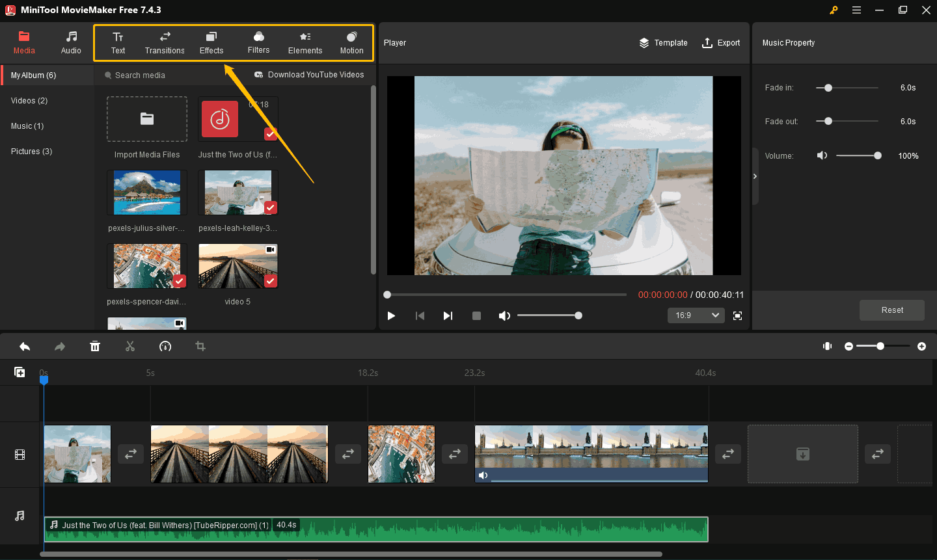The width and height of the screenshot is (937, 560).
Task: Adjust the Fade out slider
Action: click(x=847, y=121)
